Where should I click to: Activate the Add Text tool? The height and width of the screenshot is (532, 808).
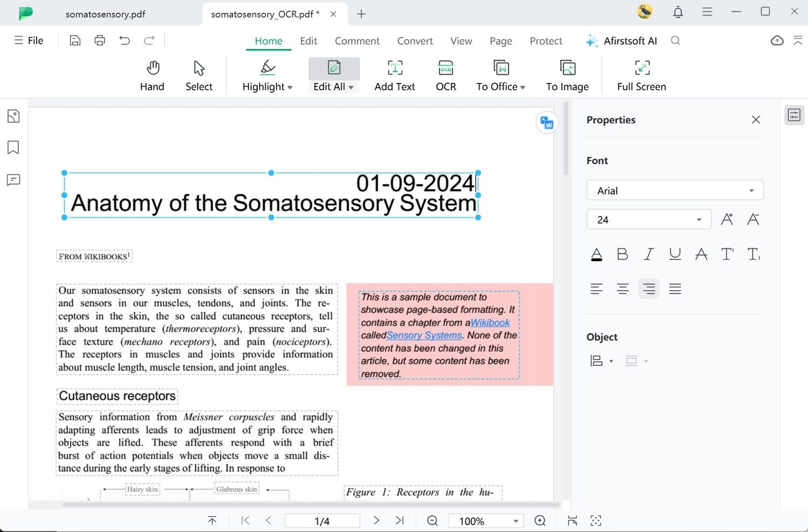coord(395,75)
